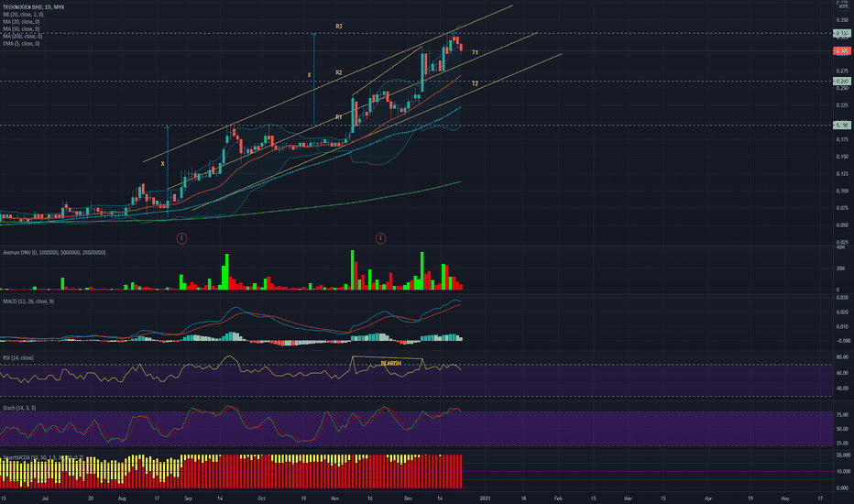
Task: Click the Aug label on time axis
Action: coord(122,498)
